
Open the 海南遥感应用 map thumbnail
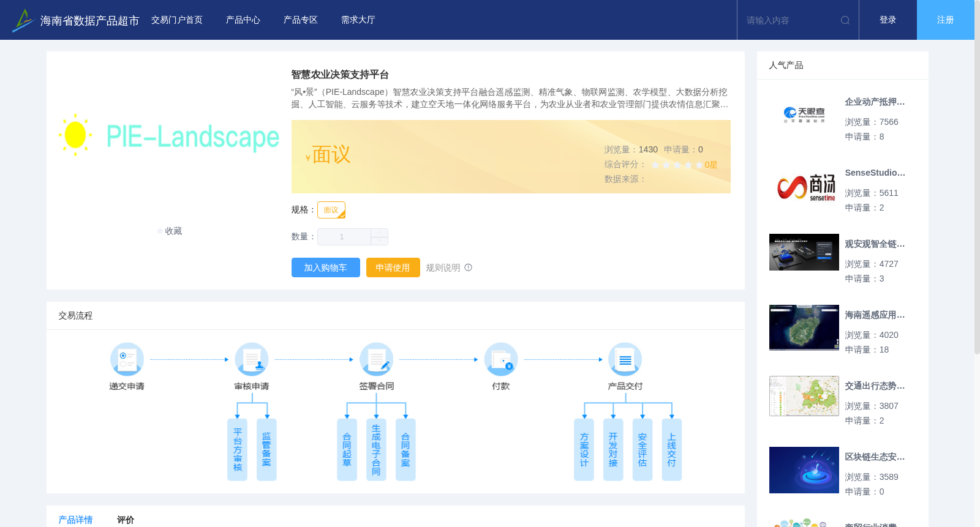pyautogui.click(x=804, y=327)
